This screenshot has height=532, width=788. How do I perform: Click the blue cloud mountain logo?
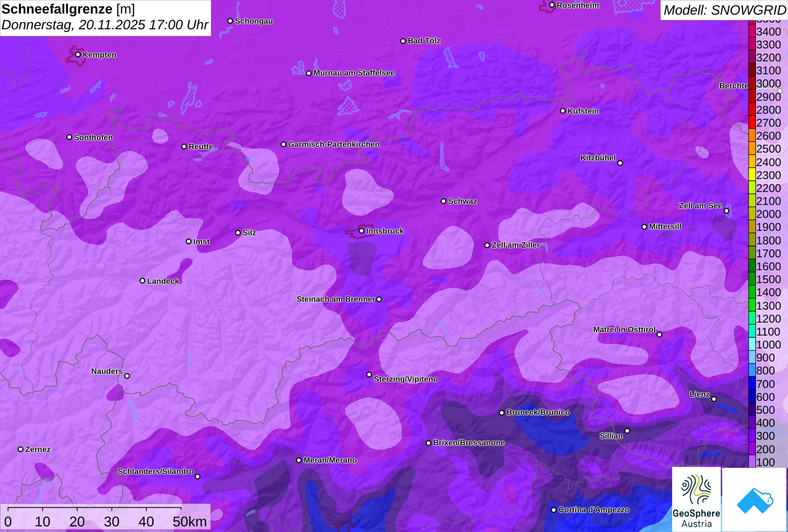pyautogui.click(x=755, y=499)
